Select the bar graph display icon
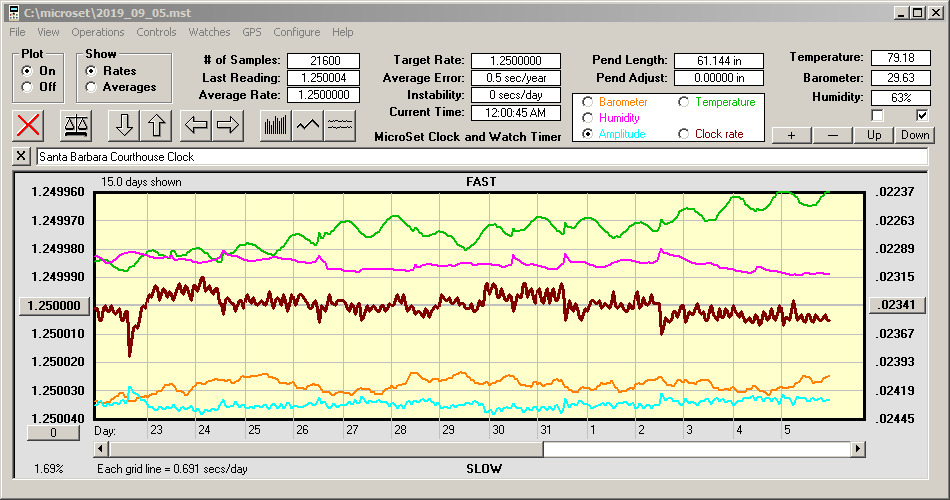The image size is (950, 500). [276, 125]
